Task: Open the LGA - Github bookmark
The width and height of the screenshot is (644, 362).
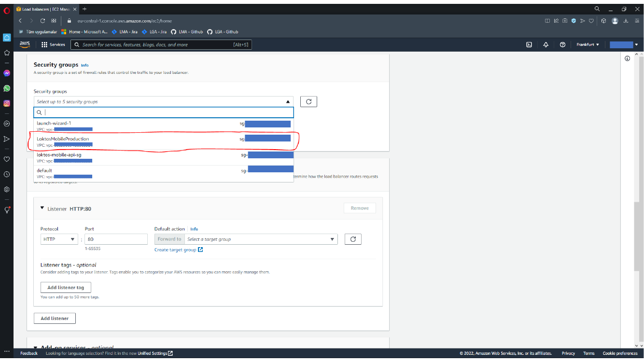Action: click(x=223, y=32)
